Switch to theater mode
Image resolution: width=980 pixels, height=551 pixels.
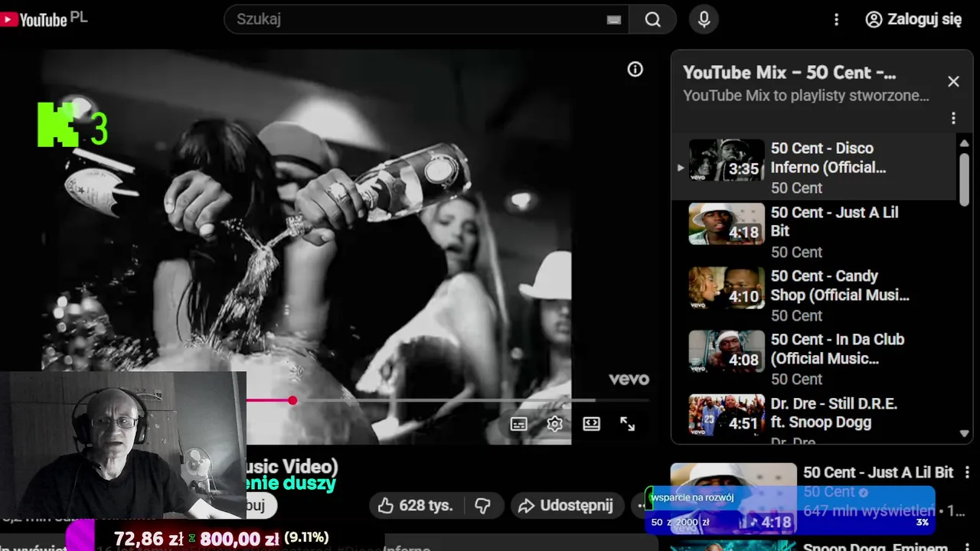(591, 424)
